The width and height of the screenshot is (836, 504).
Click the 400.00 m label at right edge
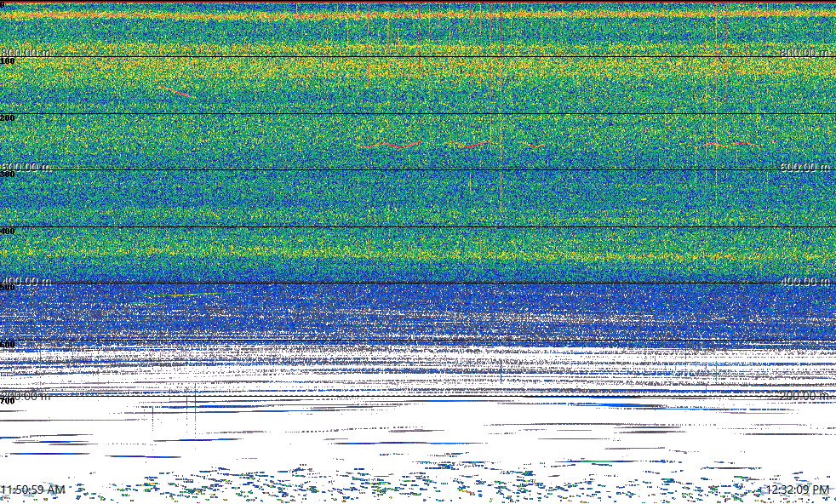click(x=805, y=281)
